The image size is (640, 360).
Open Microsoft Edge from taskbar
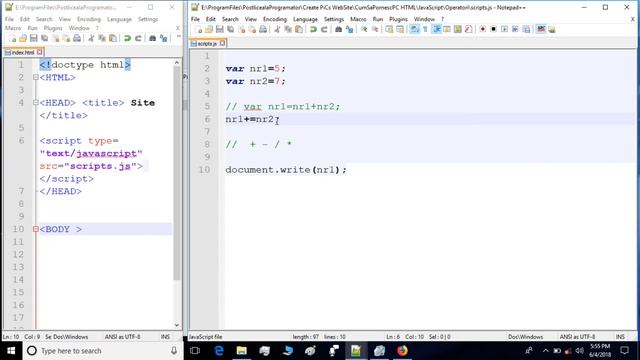219,351
